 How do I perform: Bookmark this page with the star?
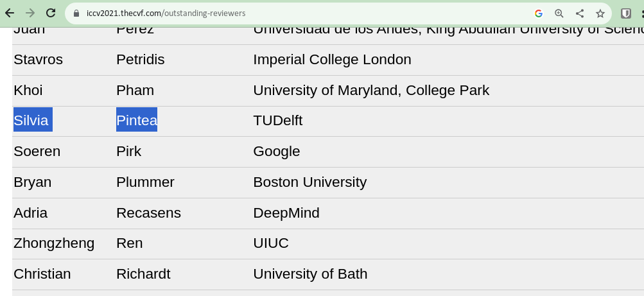click(600, 13)
